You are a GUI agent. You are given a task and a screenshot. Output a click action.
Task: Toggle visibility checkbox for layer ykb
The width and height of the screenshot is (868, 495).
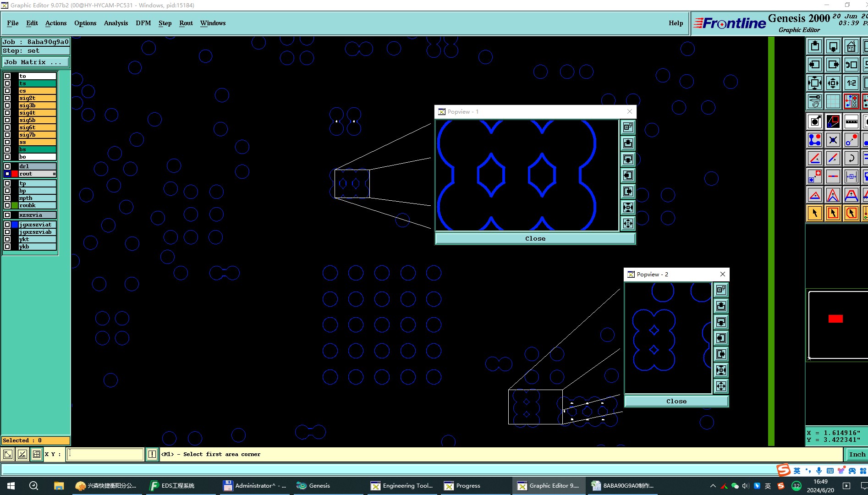(x=7, y=247)
